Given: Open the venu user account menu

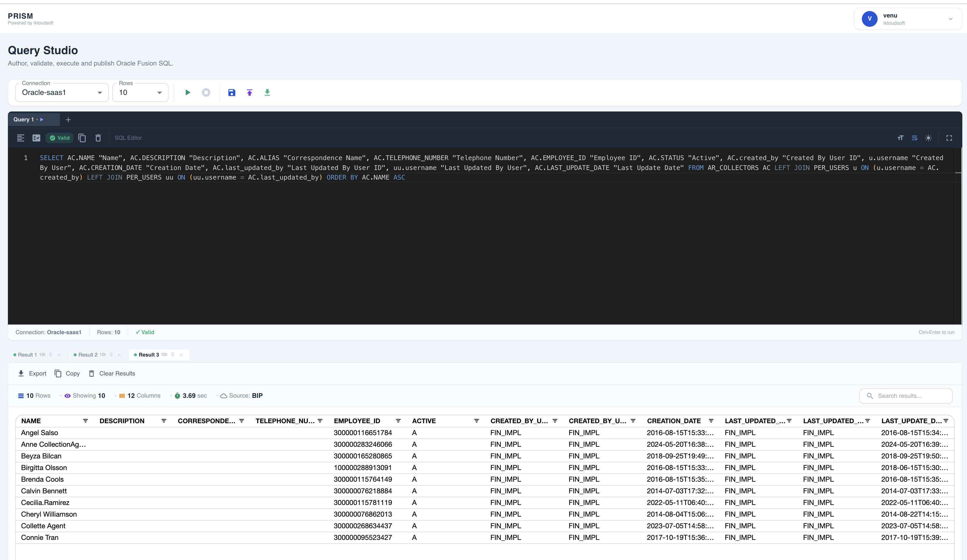Looking at the screenshot, I should (908, 19).
